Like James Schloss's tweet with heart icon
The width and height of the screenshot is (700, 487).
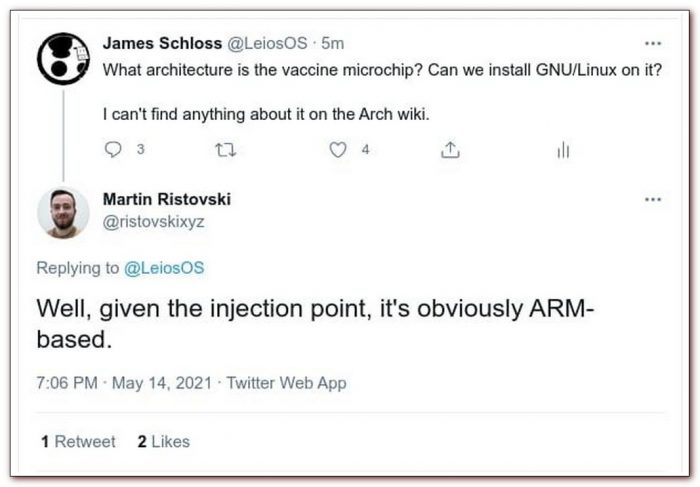[338, 149]
